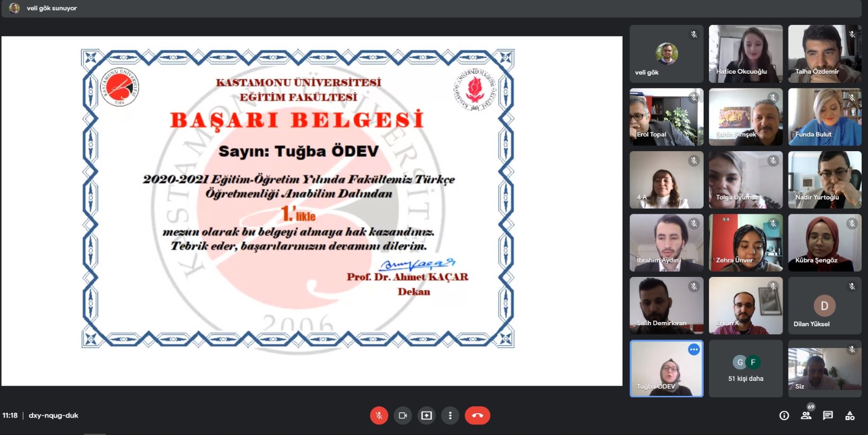Click the muted mic icon on Erol Topal tile
This screenshot has width=868, height=435.
pyautogui.click(x=694, y=98)
